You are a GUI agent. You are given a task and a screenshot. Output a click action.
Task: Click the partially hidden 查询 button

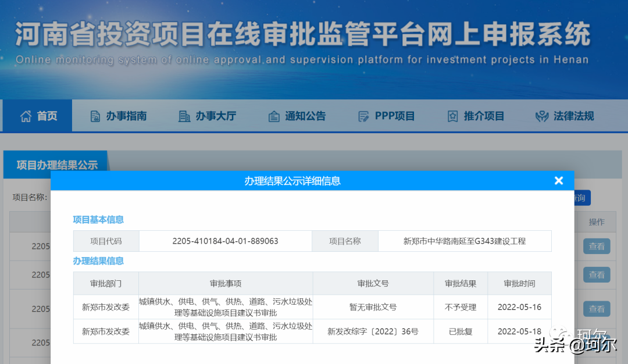tap(582, 198)
